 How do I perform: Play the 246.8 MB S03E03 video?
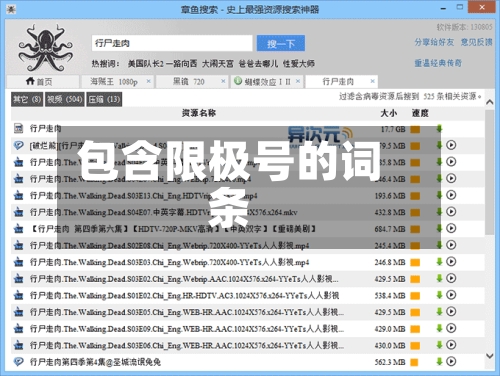coord(451,262)
